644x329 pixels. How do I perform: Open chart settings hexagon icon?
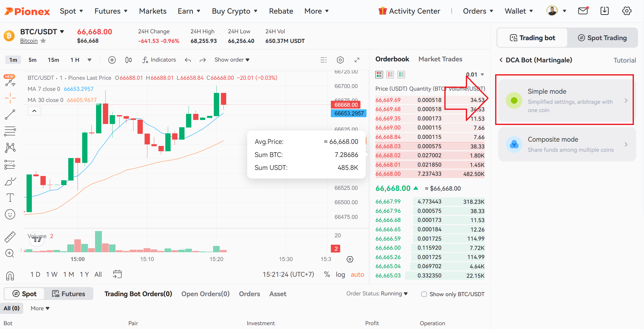(340, 60)
